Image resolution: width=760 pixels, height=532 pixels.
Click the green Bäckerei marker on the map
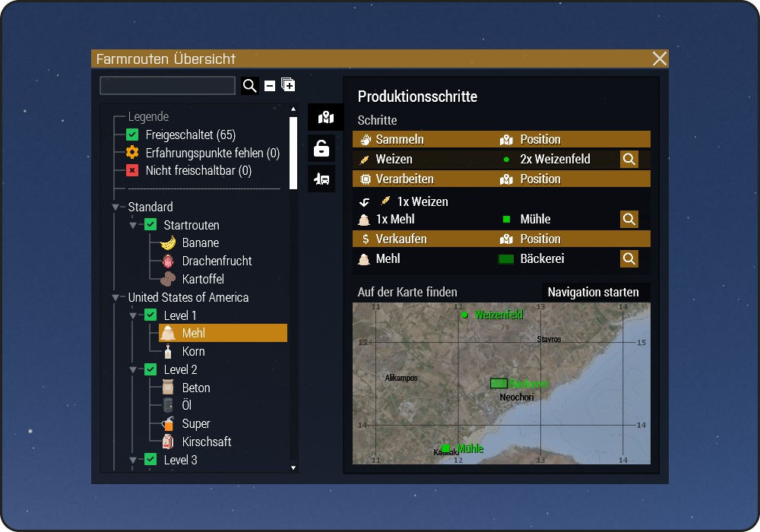pos(499,384)
